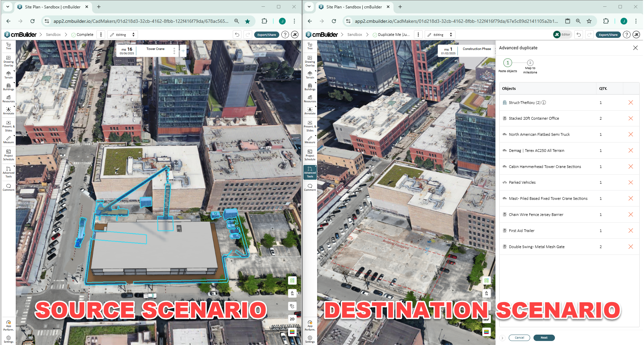The width and height of the screenshot is (644, 345).
Task: Toggle map basemap button in destination window
Action: tap(486, 280)
